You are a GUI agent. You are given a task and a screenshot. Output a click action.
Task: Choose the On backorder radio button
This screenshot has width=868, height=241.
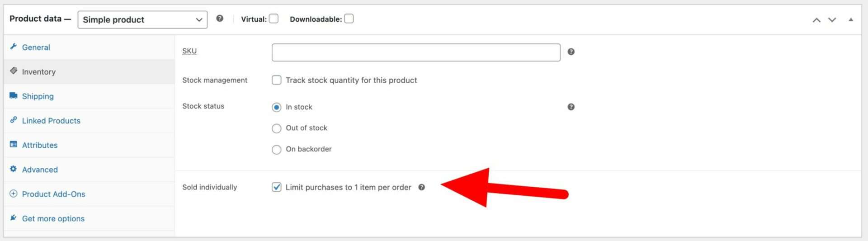(276, 150)
